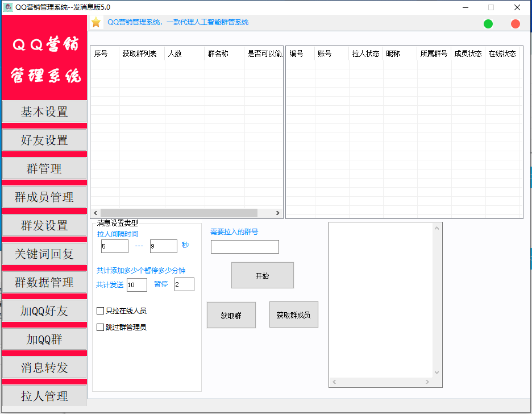Select 拉人管理 in sidebar
The height and width of the screenshot is (414, 532).
point(44,396)
